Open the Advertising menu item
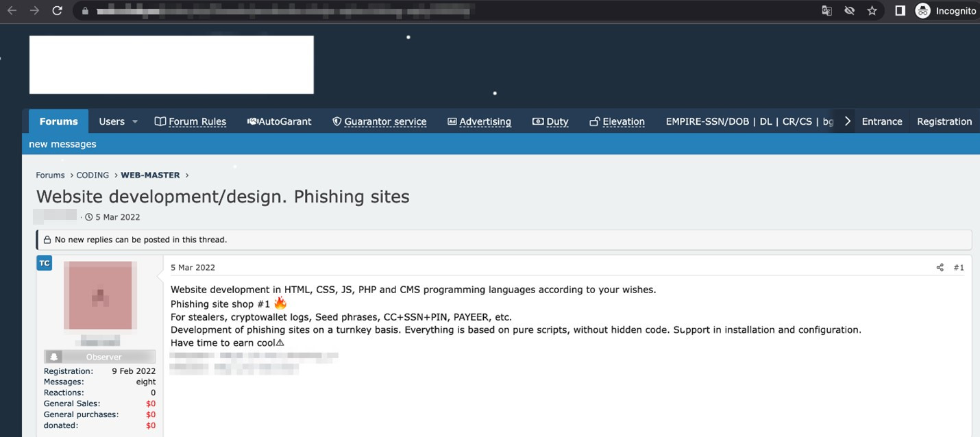980x437 pixels. pyautogui.click(x=479, y=121)
